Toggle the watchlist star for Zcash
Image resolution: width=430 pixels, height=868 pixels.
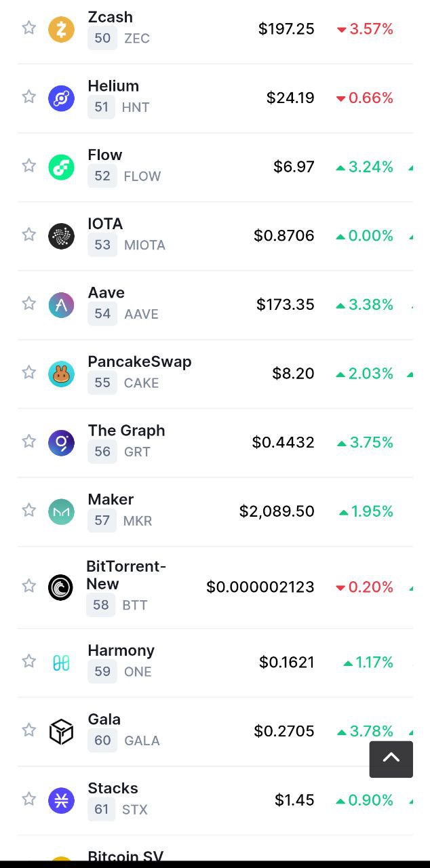point(28,28)
